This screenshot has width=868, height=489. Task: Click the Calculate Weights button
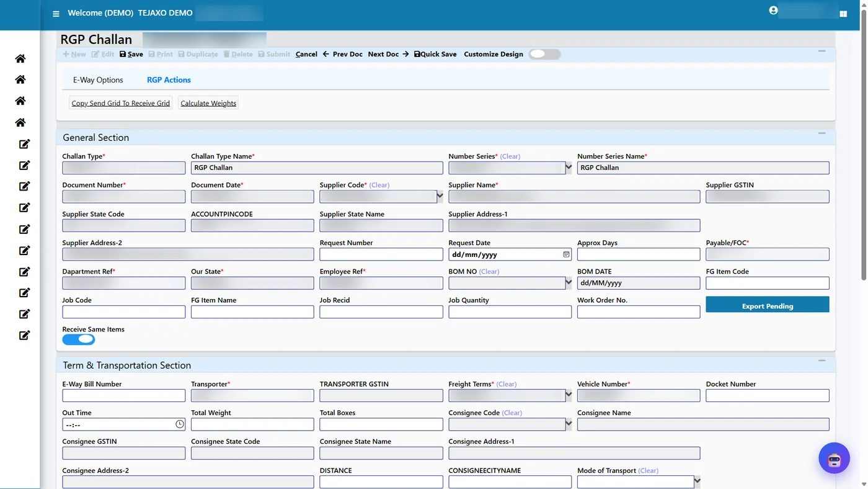[208, 103]
